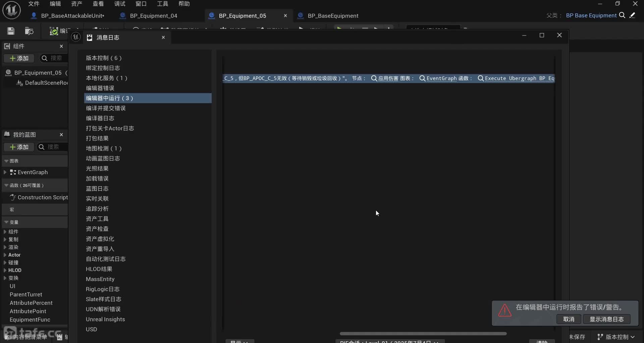Open the Execute Ubergraph function link
Image resolution: width=644 pixels, height=343 pixels.
(x=519, y=78)
